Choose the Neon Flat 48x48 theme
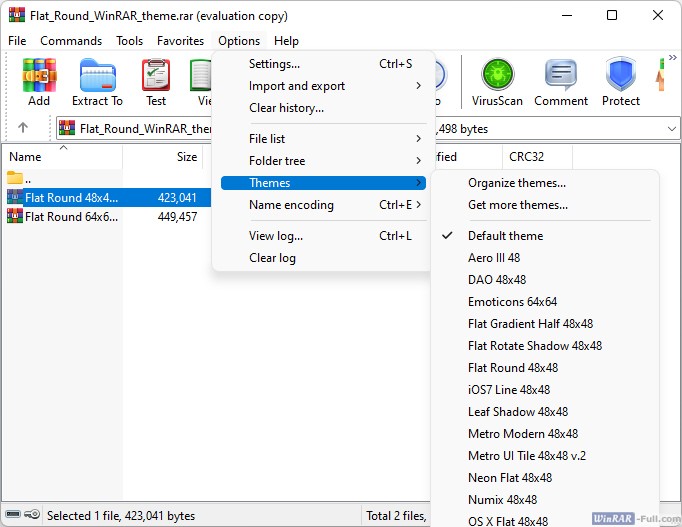 (509, 478)
